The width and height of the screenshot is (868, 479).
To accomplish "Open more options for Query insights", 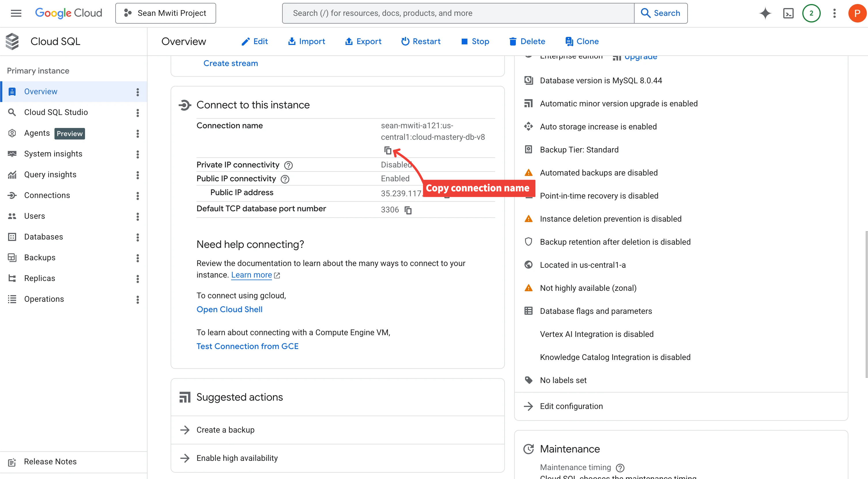I will [x=137, y=175].
